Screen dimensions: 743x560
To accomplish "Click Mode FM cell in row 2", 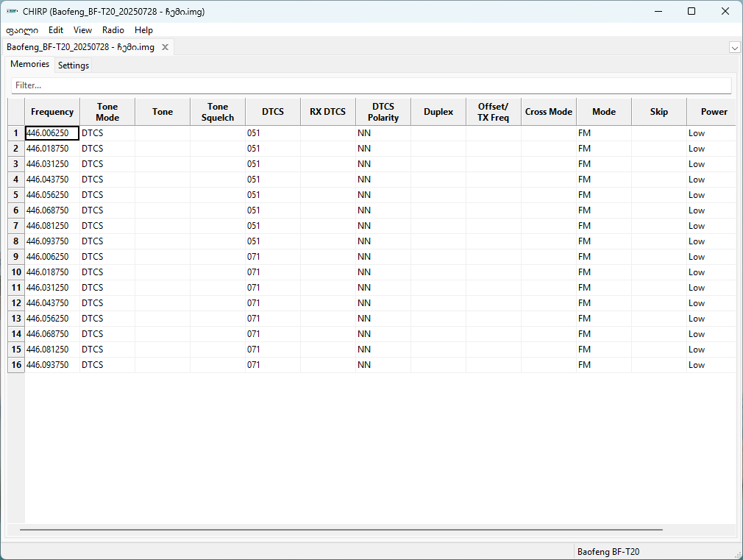I will point(604,149).
